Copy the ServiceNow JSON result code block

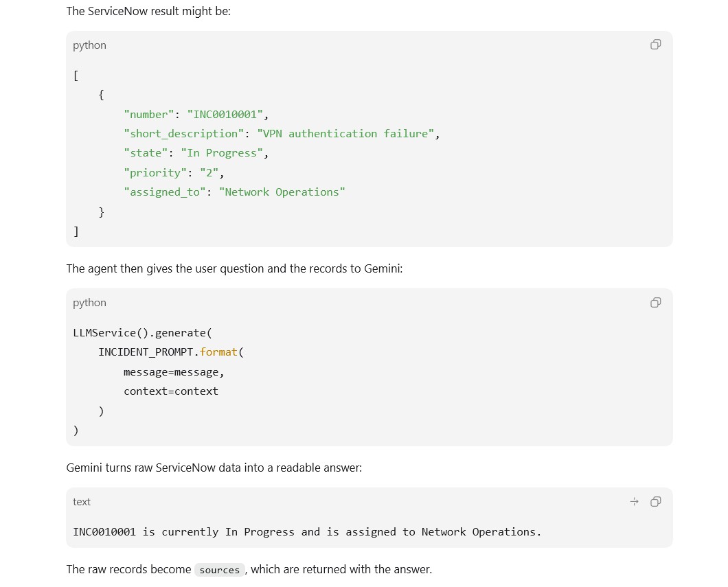click(656, 45)
